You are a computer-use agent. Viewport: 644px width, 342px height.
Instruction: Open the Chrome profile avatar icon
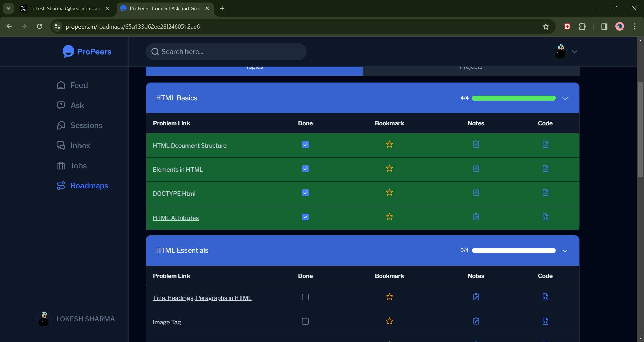point(620,26)
